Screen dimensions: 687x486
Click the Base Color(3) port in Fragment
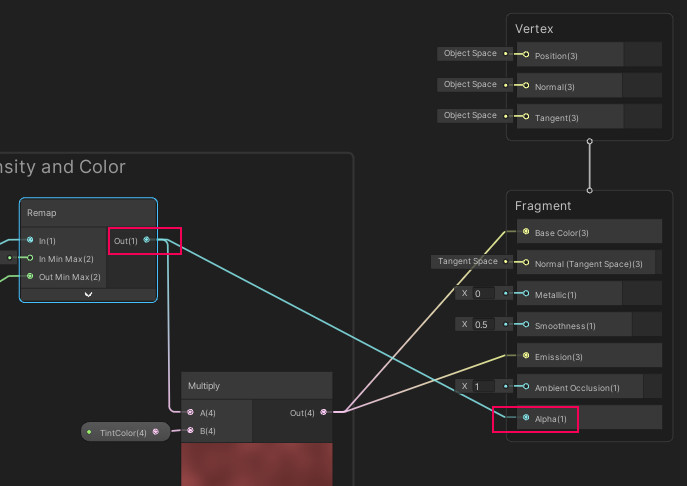(x=526, y=232)
